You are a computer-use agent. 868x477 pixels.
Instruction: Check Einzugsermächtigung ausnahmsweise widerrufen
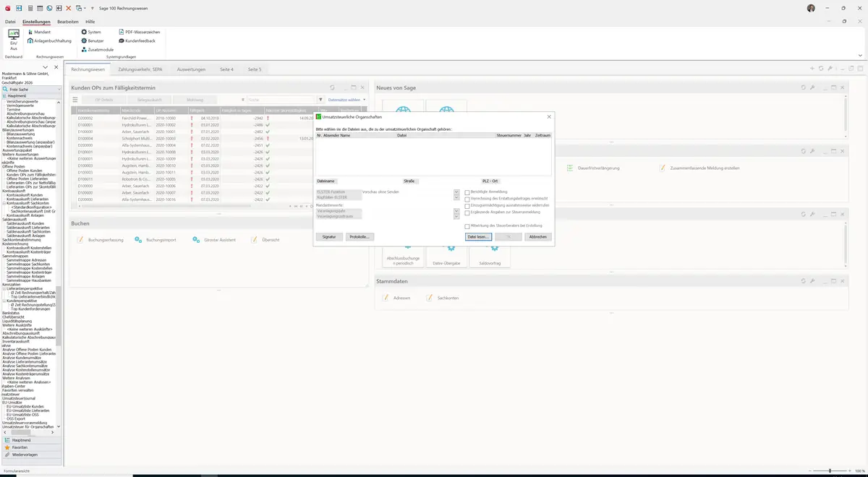click(x=467, y=205)
